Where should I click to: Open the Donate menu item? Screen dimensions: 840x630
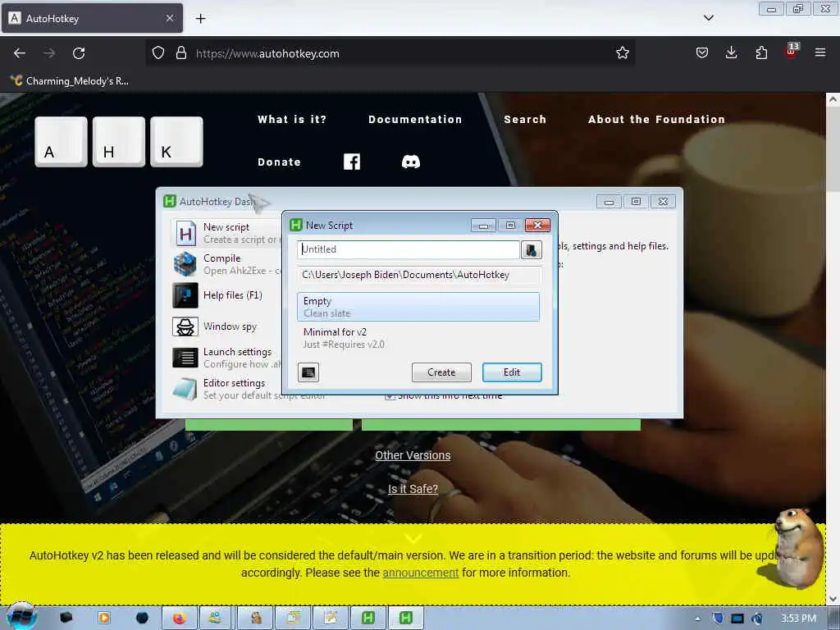(x=279, y=162)
